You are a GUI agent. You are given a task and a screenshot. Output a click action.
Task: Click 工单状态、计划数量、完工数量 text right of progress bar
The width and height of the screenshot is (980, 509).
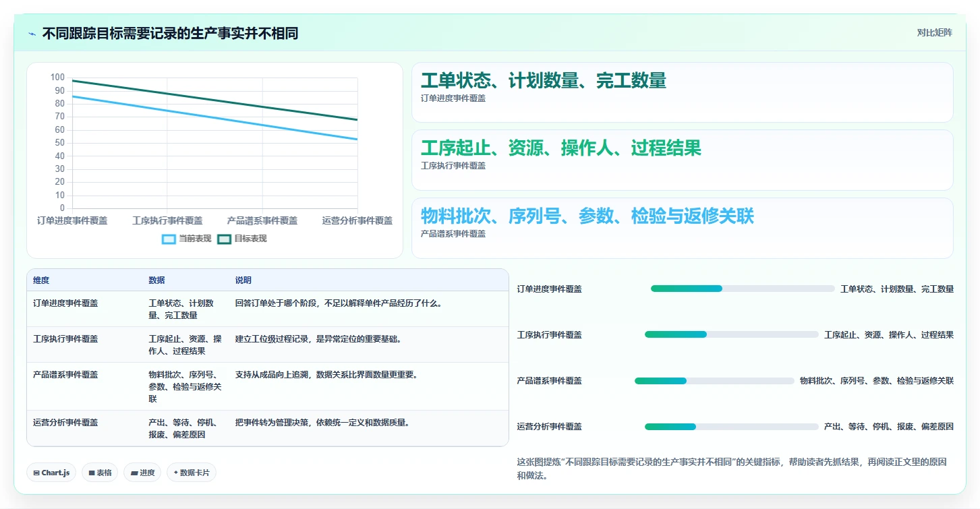897,289
